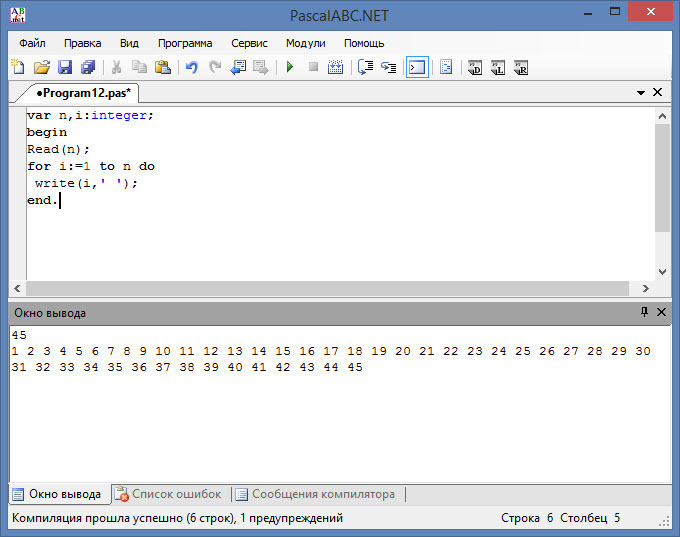Click the compilation status message

coord(177,518)
